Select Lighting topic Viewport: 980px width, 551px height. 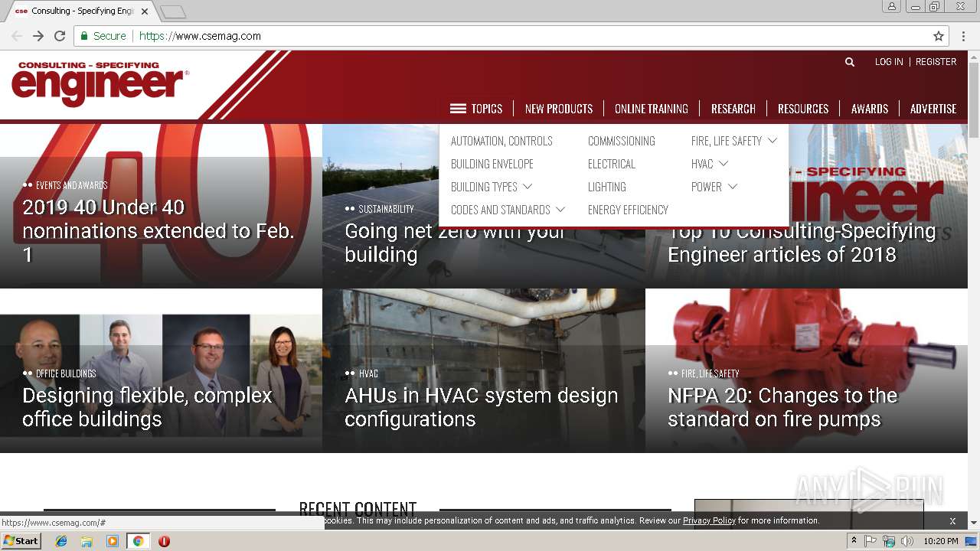point(607,187)
